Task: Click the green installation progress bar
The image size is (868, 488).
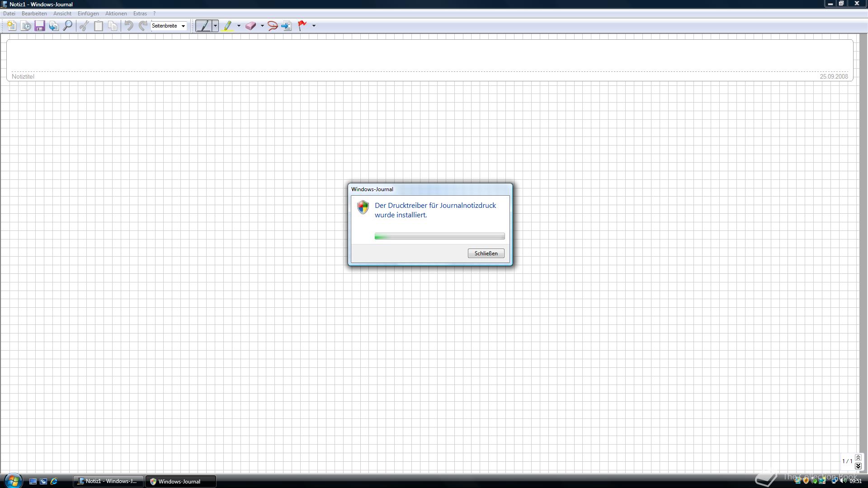Action: (439, 236)
